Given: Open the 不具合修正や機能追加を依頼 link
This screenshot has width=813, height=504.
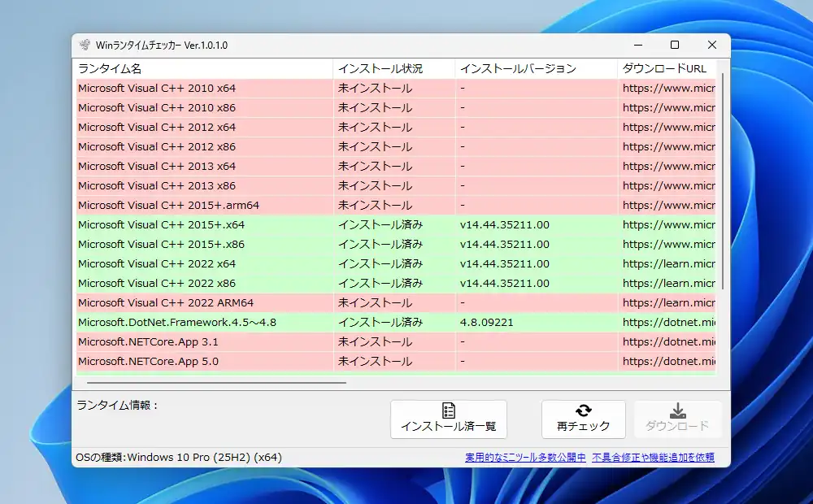Looking at the screenshot, I should click(x=656, y=457).
